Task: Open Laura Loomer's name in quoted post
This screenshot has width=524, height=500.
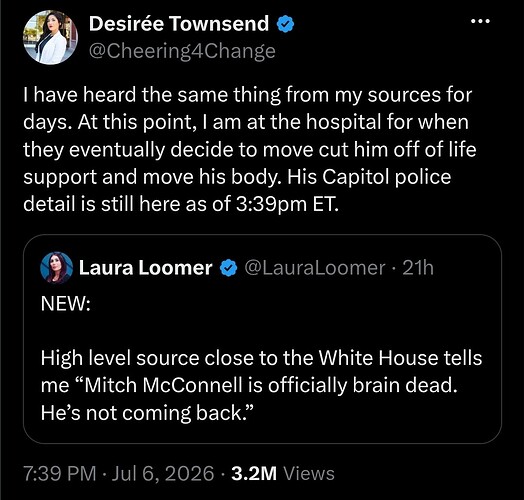Action: point(145,268)
